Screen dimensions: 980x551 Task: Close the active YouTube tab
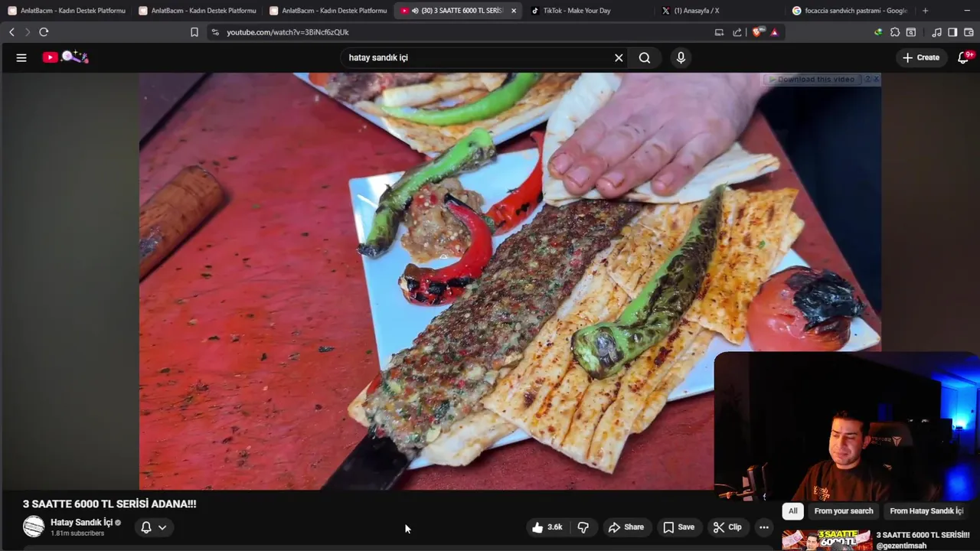click(514, 11)
